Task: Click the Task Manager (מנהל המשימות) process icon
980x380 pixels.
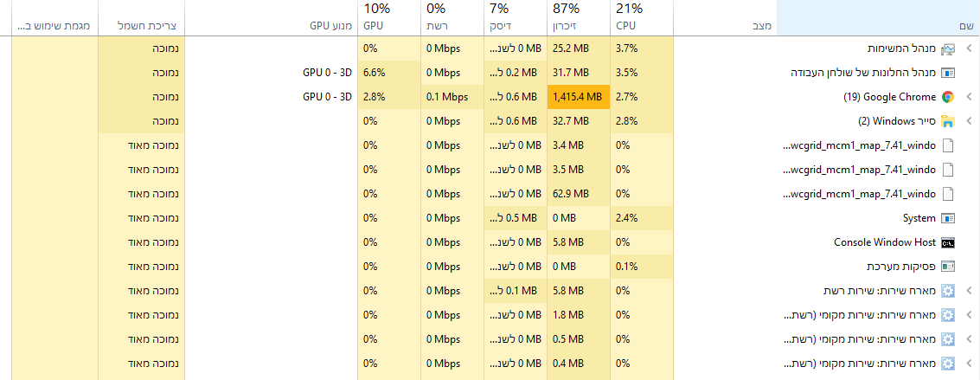Action: tap(947, 48)
